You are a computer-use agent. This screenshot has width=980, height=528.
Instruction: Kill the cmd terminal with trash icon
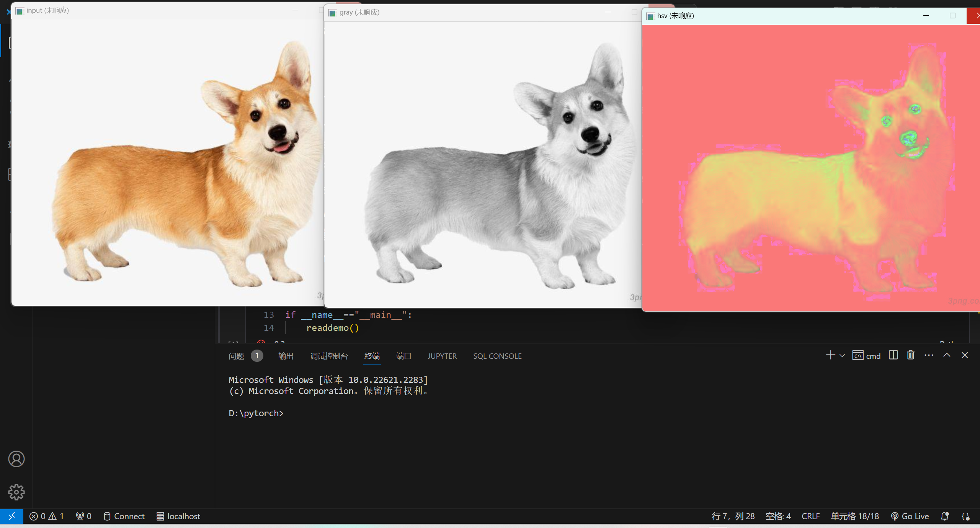(910, 355)
